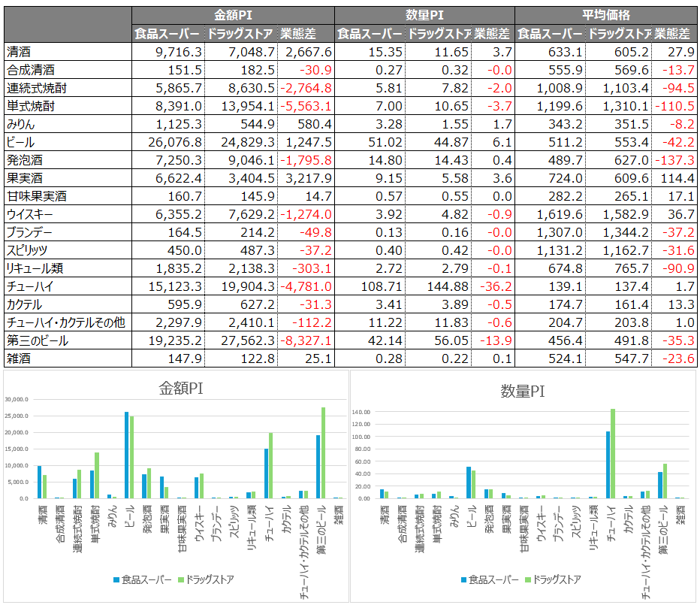Click the 140.00 axis label

(x=363, y=412)
